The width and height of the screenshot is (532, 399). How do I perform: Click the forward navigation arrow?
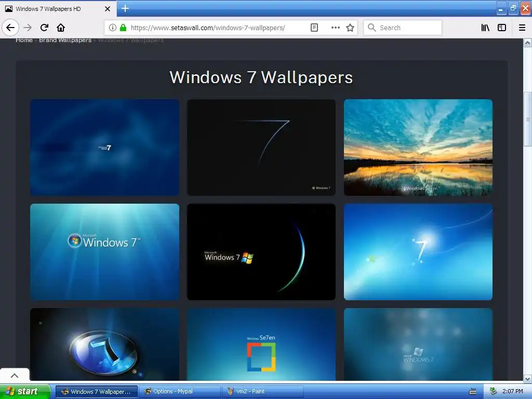coord(28,28)
